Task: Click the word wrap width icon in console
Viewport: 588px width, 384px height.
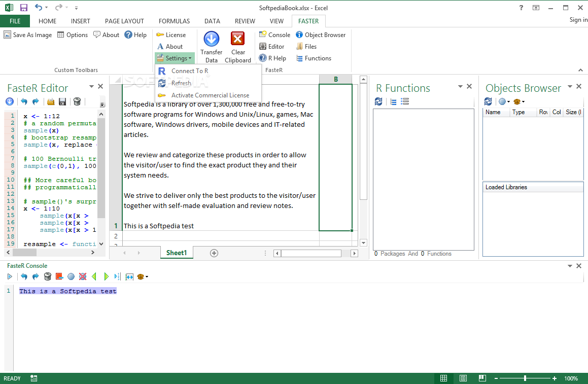Action: (129, 276)
